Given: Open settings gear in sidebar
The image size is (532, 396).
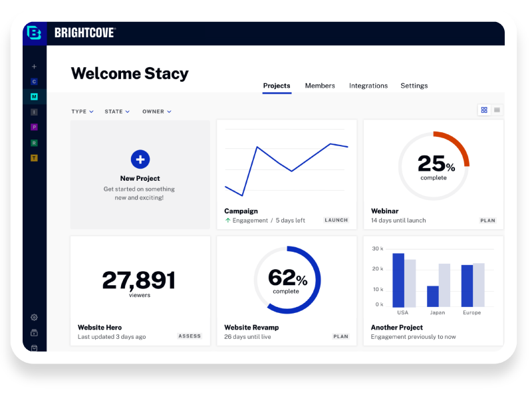Looking at the screenshot, I should click(34, 318).
